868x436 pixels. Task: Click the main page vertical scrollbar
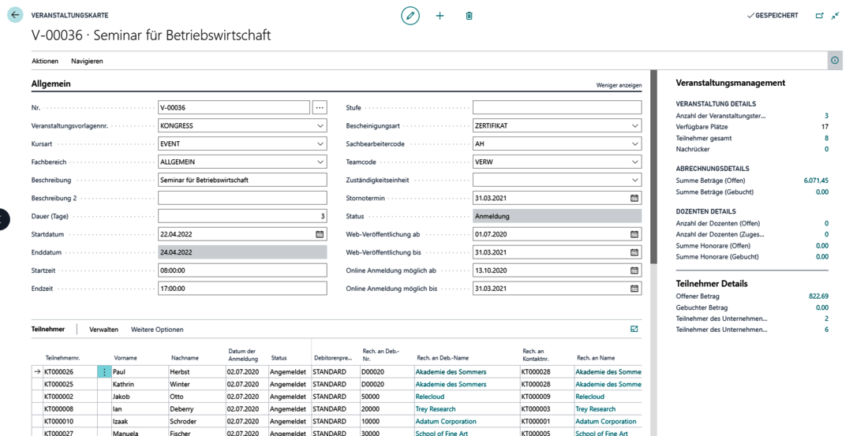click(654, 166)
